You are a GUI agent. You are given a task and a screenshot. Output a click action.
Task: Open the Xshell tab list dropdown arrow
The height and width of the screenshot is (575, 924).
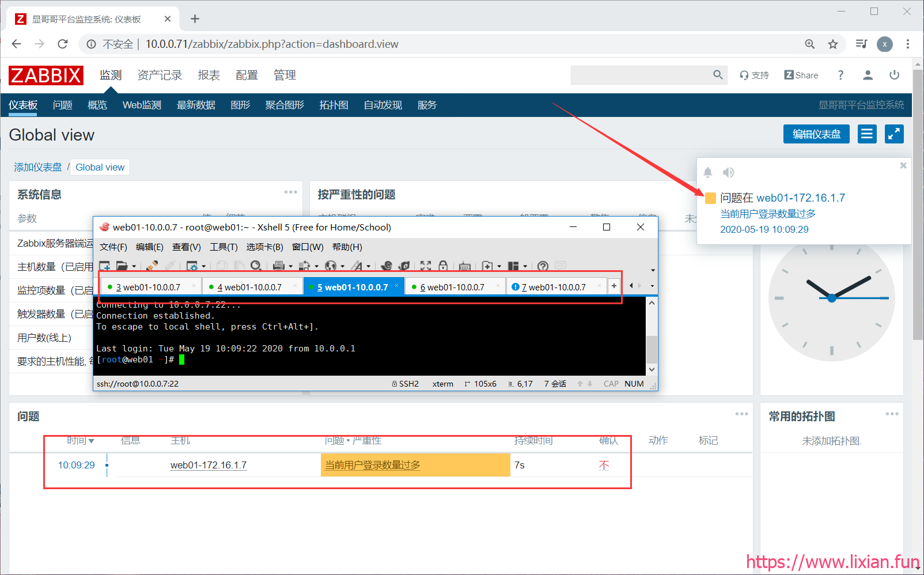pyautogui.click(x=652, y=286)
